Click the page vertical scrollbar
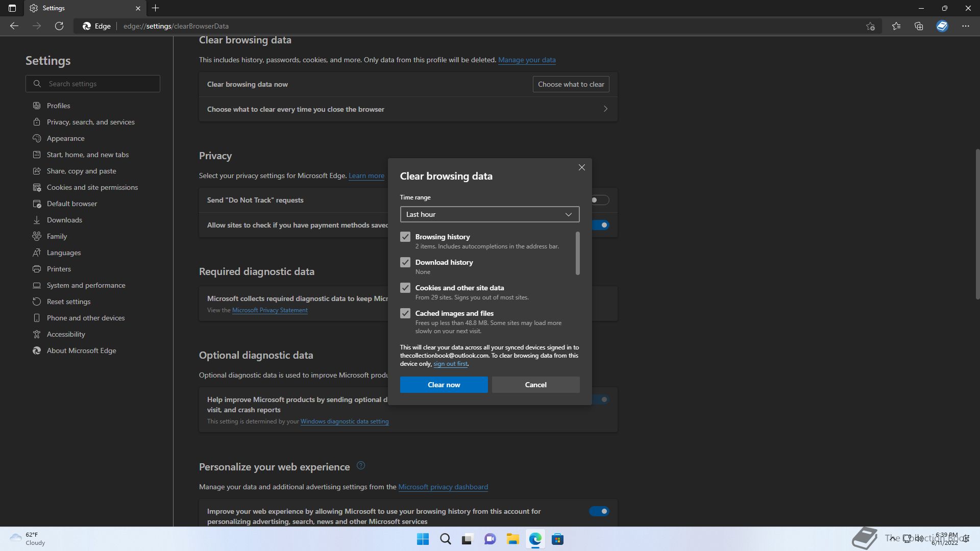 click(977, 224)
